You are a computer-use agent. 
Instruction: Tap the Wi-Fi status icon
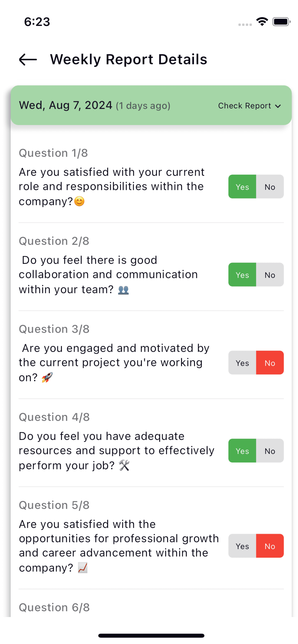coord(262,21)
